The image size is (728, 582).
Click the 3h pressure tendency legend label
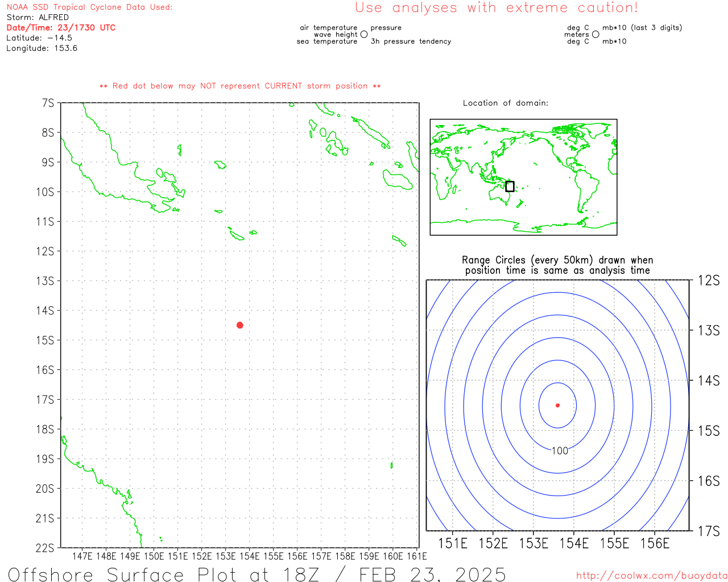click(x=411, y=41)
